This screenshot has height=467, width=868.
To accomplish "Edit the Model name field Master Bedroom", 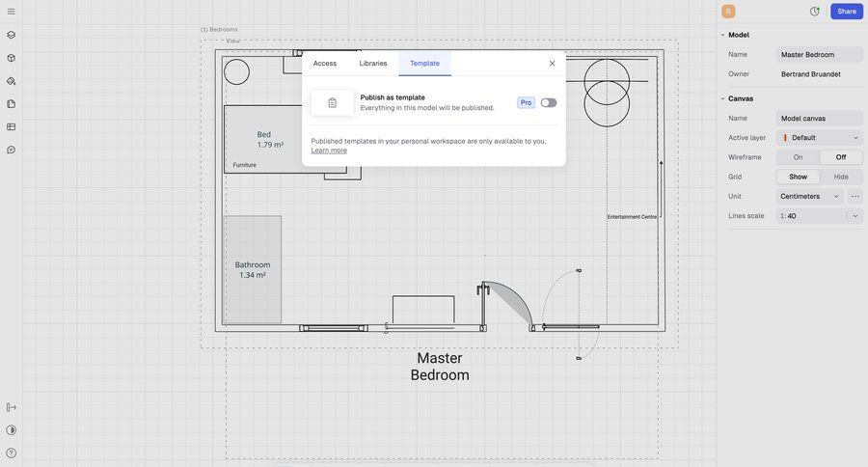I will tap(819, 54).
